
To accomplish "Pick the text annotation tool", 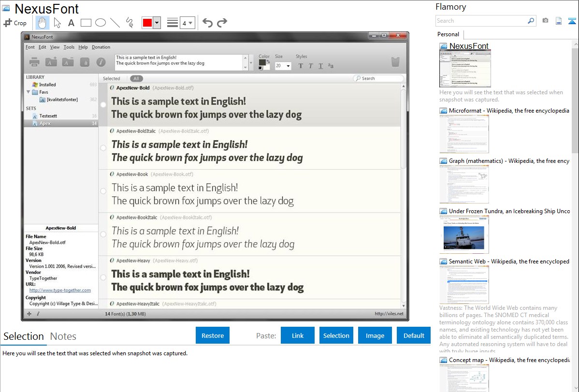I will tap(71, 23).
